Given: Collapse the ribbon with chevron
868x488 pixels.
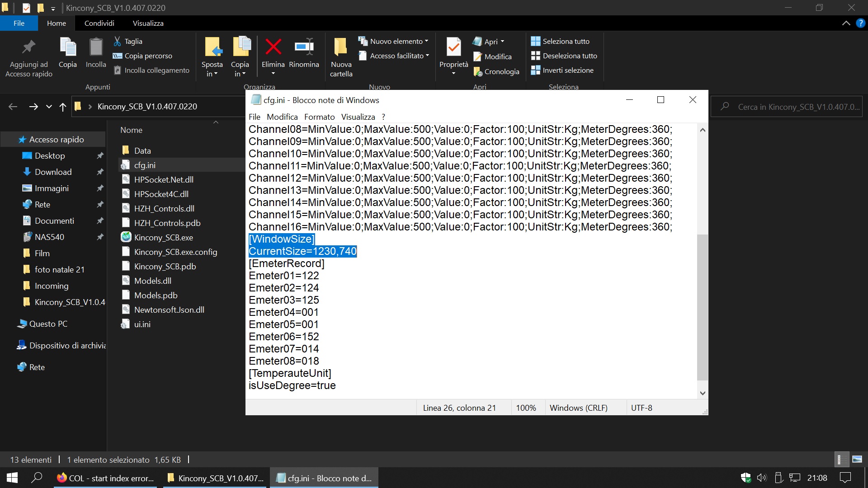Looking at the screenshot, I should click(846, 23).
